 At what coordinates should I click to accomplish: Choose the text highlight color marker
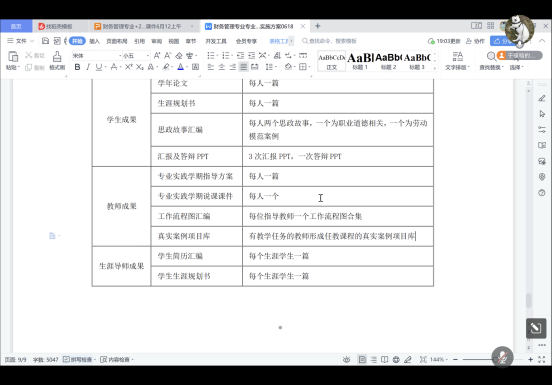166,67
